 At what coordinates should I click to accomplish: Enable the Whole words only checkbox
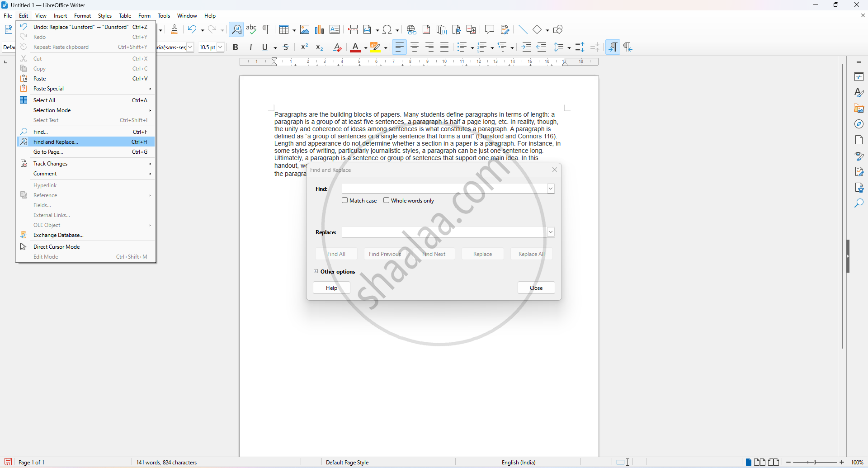[387, 200]
